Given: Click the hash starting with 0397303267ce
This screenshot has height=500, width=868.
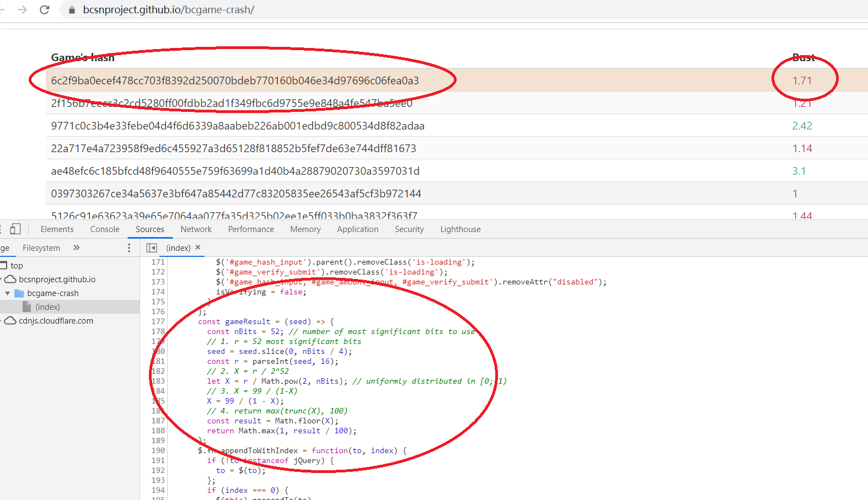Looking at the screenshot, I should (x=236, y=193).
